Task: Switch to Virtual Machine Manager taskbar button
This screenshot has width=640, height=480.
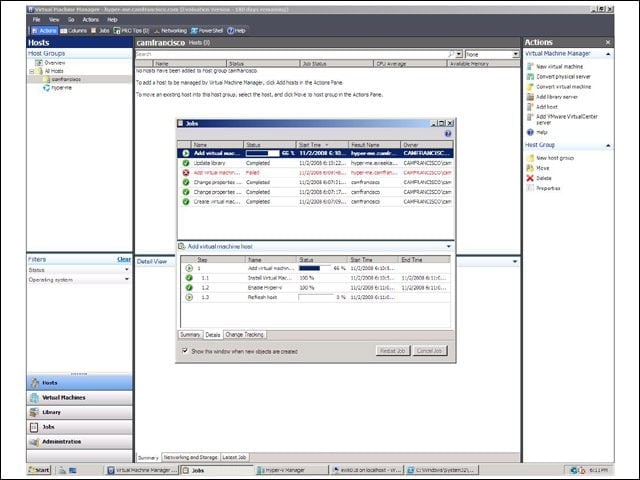Action: tap(141, 470)
